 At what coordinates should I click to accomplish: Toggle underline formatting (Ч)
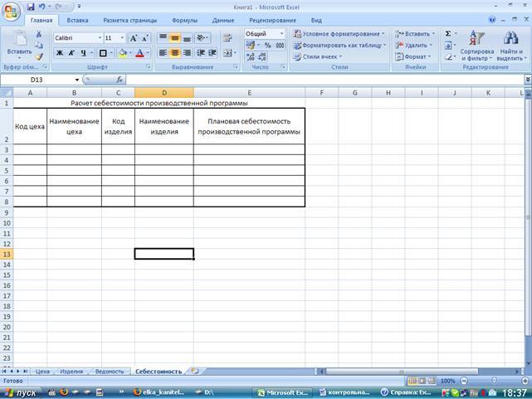click(x=83, y=53)
